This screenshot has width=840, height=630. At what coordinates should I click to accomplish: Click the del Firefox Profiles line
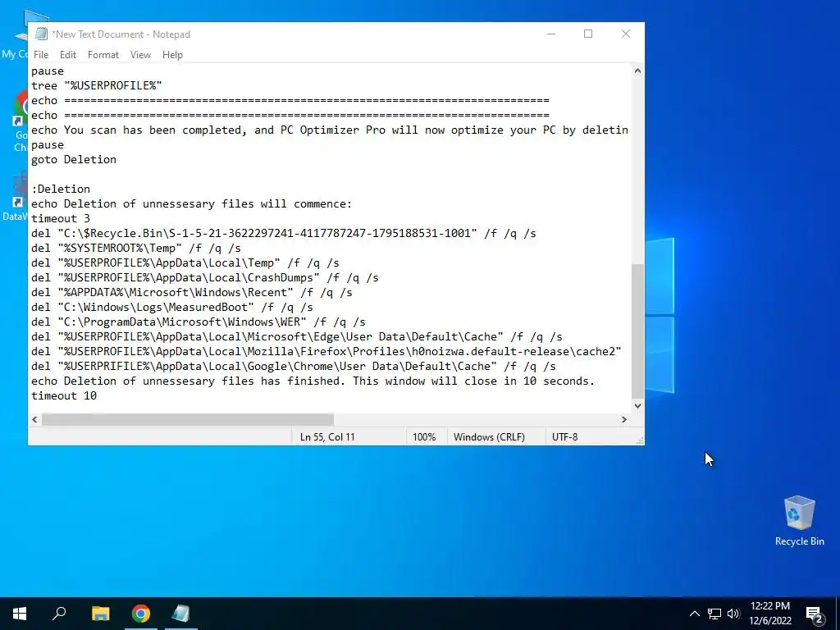click(326, 351)
